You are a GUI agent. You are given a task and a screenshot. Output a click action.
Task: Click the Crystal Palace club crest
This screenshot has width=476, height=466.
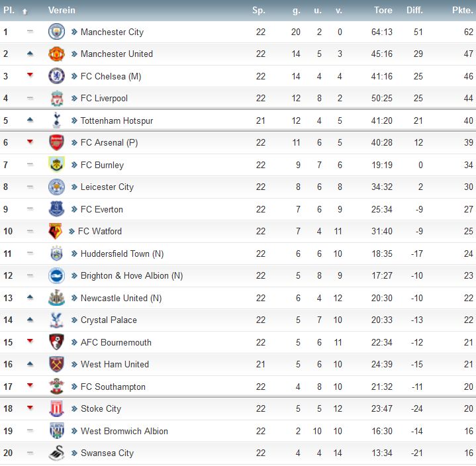click(x=56, y=320)
